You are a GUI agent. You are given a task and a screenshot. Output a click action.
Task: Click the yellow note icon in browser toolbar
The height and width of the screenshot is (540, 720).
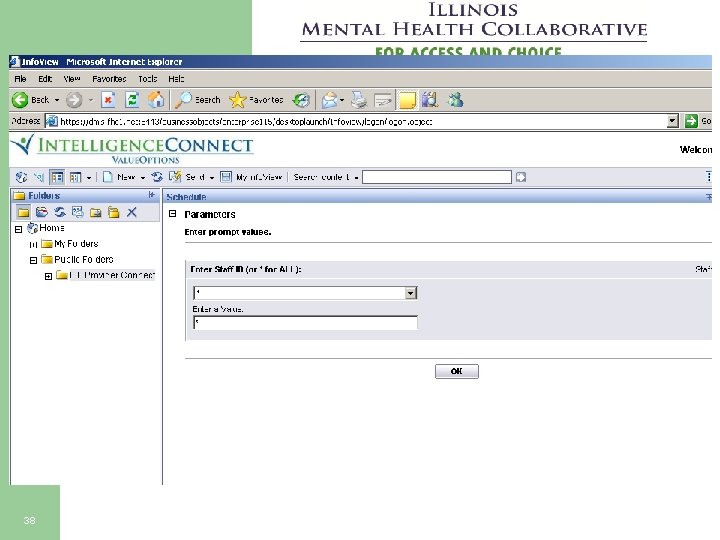click(x=407, y=100)
